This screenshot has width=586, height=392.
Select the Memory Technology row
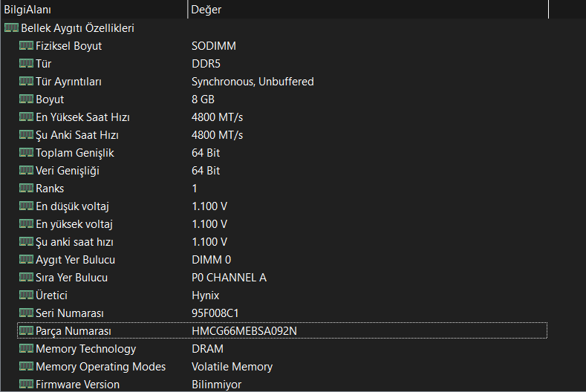85,349
